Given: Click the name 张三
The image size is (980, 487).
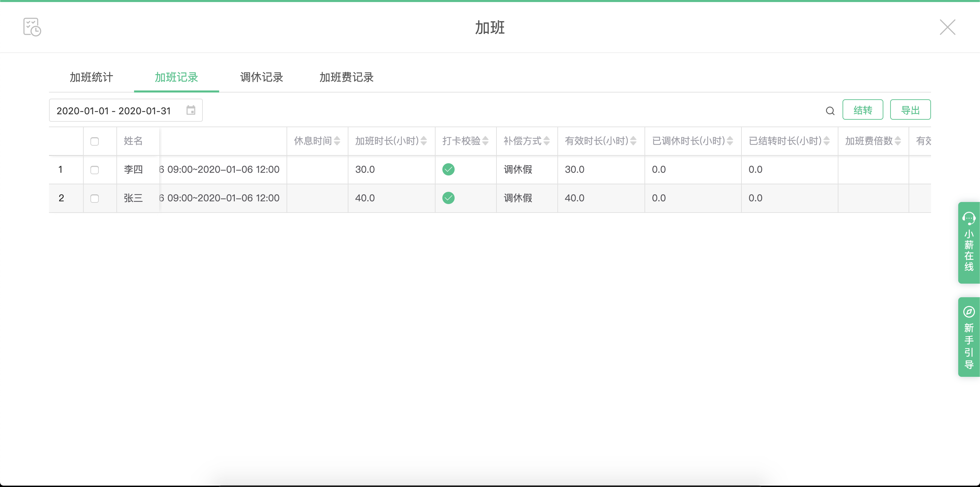Looking at the screenshot, I should [133, 198].
